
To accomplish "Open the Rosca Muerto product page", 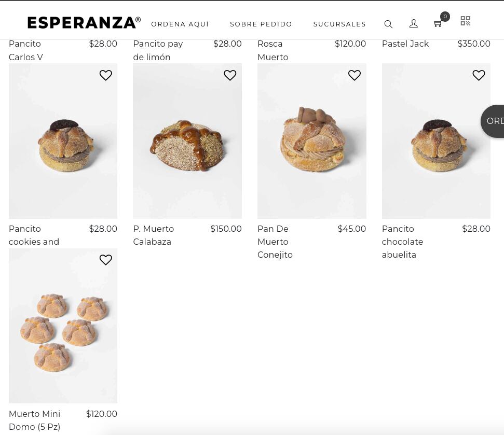I will pos(273,50).
